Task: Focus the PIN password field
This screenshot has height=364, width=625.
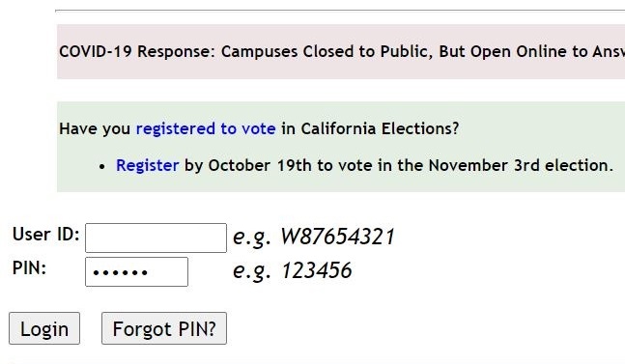Action: [x=137, y=271]
